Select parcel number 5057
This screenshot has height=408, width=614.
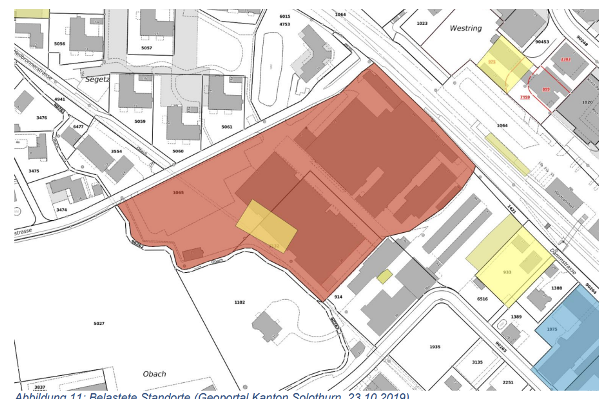click(x=146, y=48)
